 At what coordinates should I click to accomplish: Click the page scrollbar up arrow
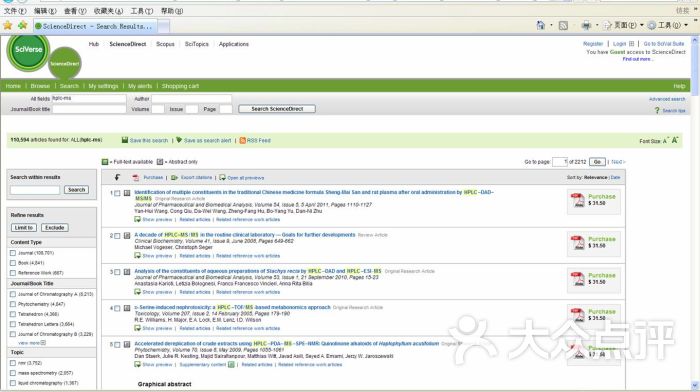(x=695, y=40)
